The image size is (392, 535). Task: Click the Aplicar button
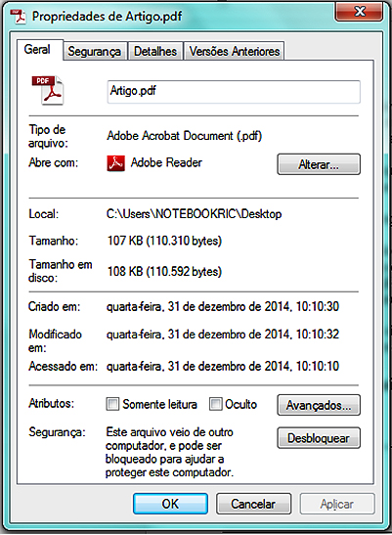337,504
